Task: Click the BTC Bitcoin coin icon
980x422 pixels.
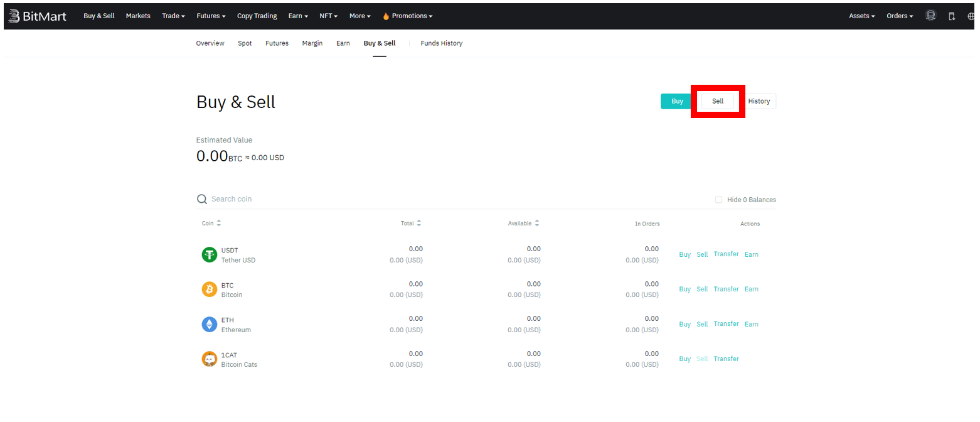Action: (x=209, y=289)
